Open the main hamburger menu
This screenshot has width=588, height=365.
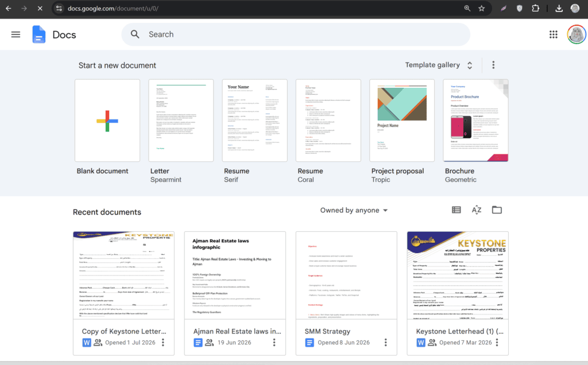point(16,34)
